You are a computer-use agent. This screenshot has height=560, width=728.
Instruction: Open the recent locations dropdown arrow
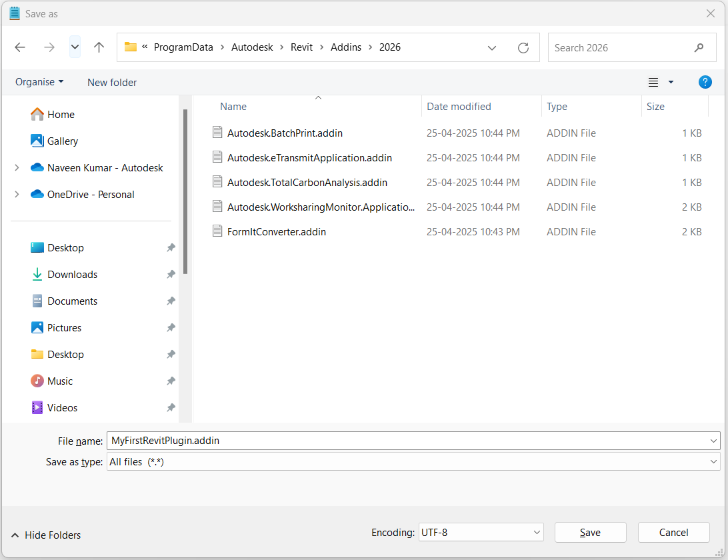75,47
